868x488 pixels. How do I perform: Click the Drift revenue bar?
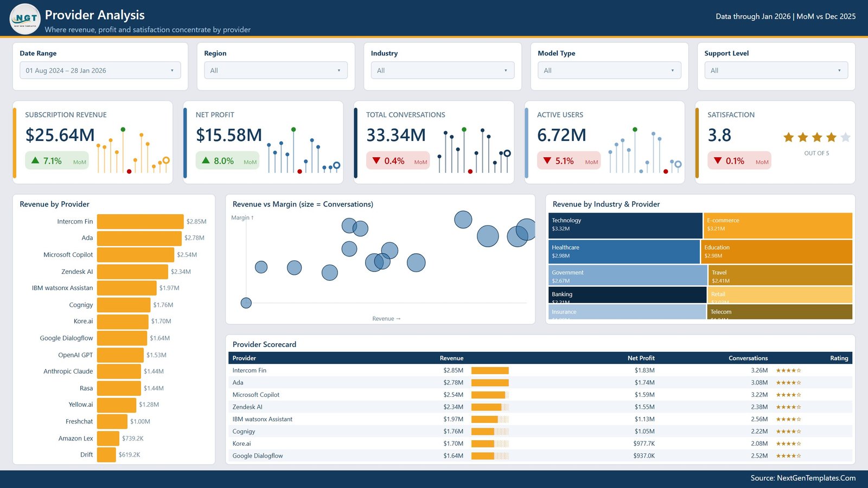[106, 455]
